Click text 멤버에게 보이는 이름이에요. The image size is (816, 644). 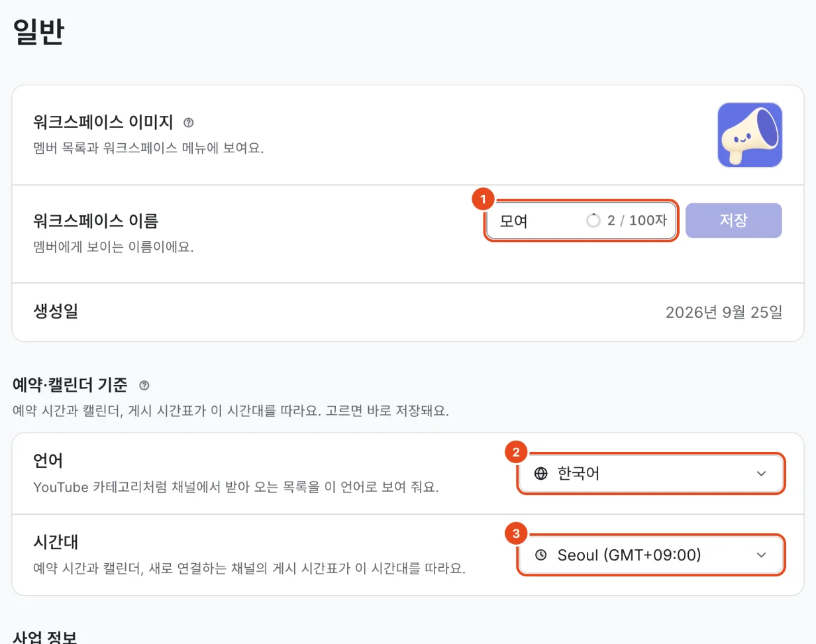(x=113, y=248)
